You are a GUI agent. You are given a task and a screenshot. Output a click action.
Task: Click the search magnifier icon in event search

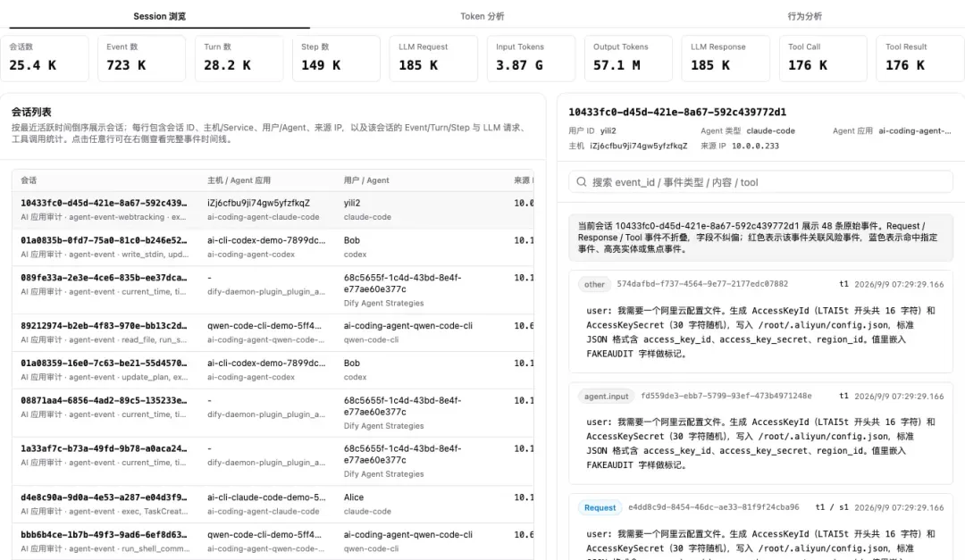(581, 182)
